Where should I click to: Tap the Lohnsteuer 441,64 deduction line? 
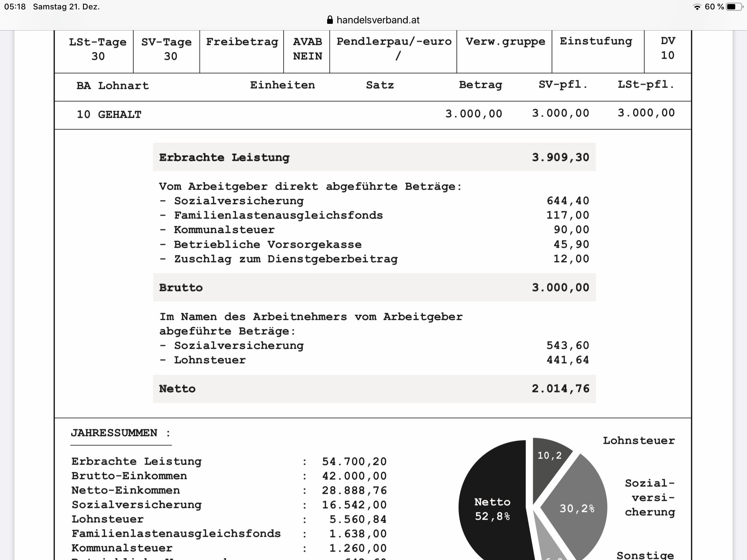coord(374,360)
